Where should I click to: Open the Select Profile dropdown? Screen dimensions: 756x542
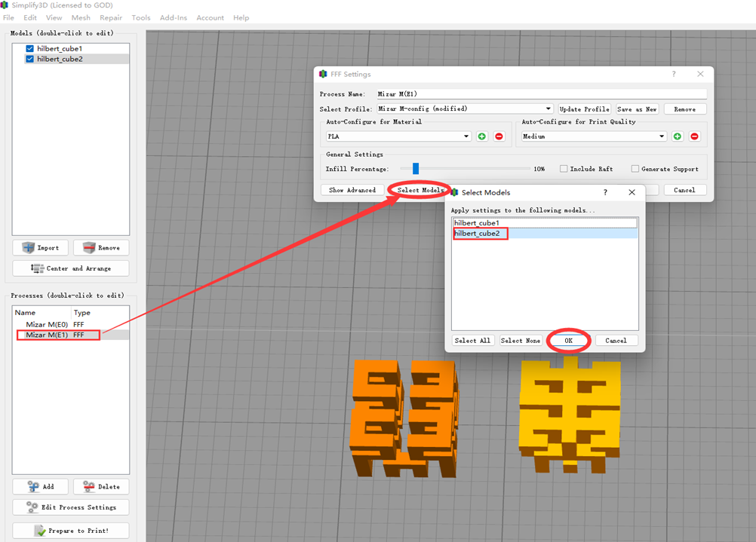[464, 109]
